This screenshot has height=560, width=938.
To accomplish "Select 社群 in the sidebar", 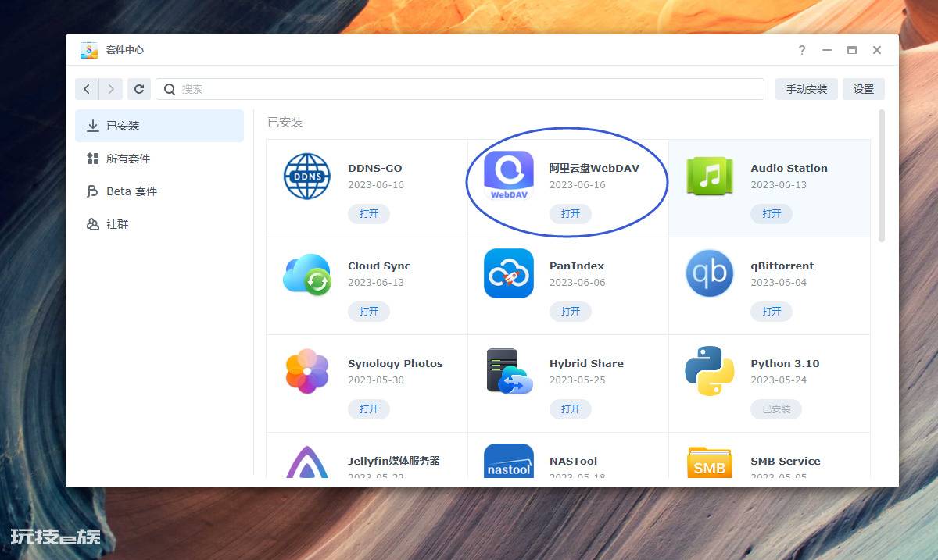I will pos(117,224).
